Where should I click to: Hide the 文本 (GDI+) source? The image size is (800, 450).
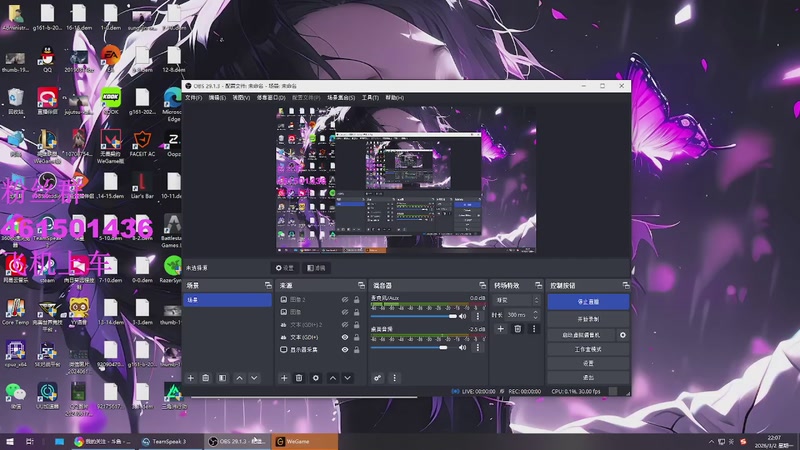point(345,337)
